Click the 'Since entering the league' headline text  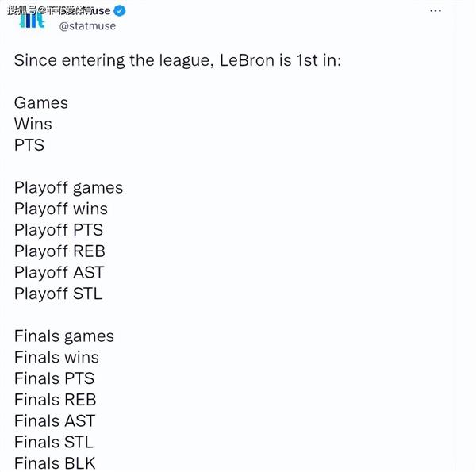pos(178,60)
